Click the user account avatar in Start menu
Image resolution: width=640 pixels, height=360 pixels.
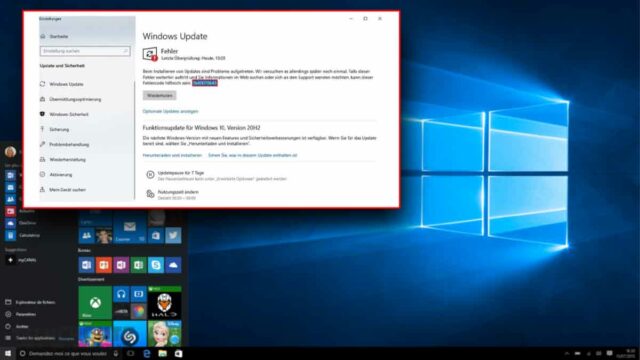point(10,152)
